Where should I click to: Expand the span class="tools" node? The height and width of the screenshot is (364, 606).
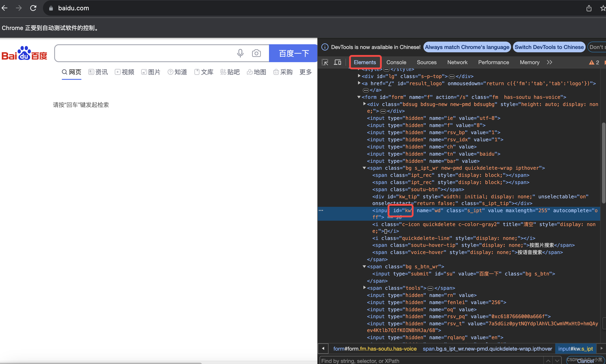tap(365, 288)
